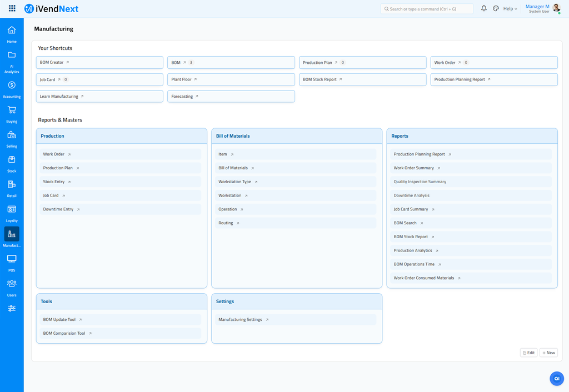The height and width of the screenshot is (392, 569).
Task: Click the Manager M username
Action: [x=537, y=7]
